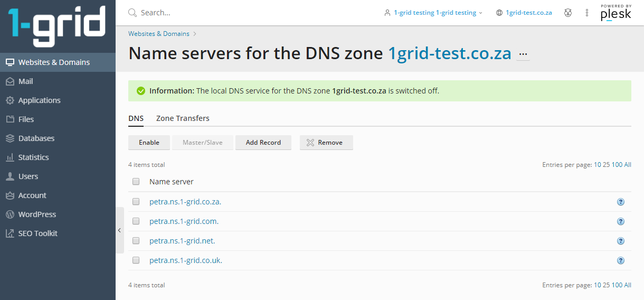Check the petra.ns.1-grid.co.uk. row checkbox
The height and width of the screenshot is (300, 644).
pyautogui.click(x=136, y=260)
